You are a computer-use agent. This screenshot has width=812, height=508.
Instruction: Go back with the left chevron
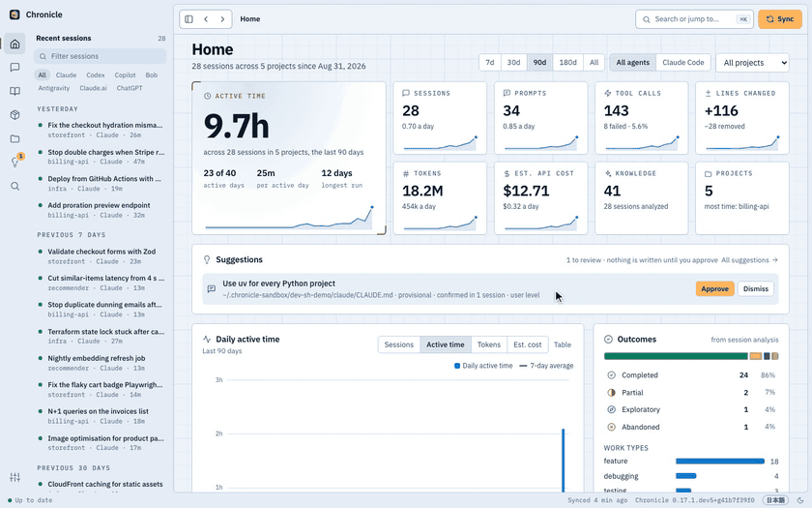point(206,19)
